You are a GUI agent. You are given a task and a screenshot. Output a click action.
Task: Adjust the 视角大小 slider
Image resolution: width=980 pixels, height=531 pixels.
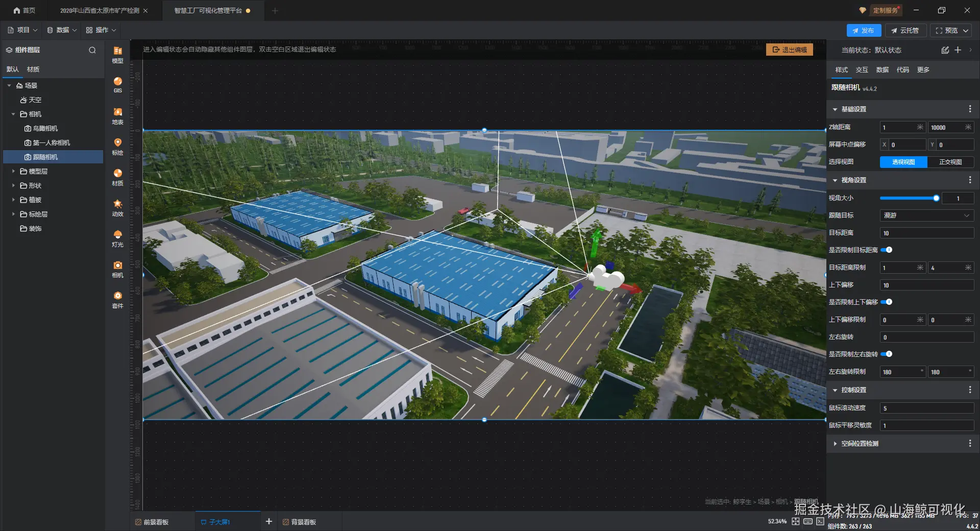point(909,198)
